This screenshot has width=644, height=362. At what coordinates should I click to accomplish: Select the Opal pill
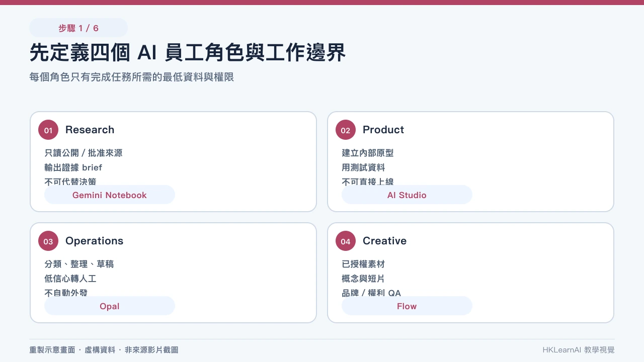coord(110,306)
